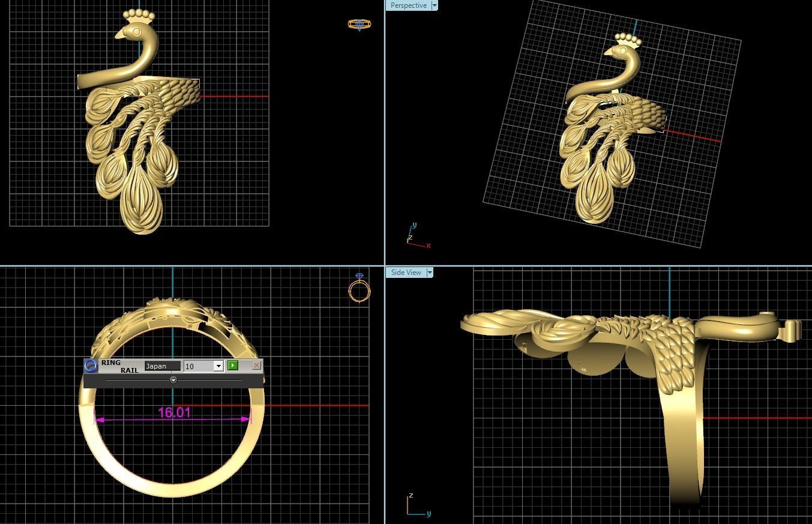Click the Side View viewport dropdown arrow
Image resolution: width=812 pixels, height=524 pixels.
430,273
